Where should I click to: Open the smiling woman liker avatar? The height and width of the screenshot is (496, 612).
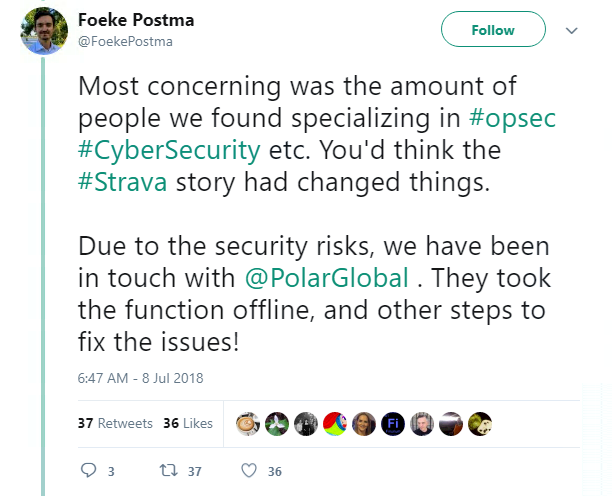pos(364,424)
